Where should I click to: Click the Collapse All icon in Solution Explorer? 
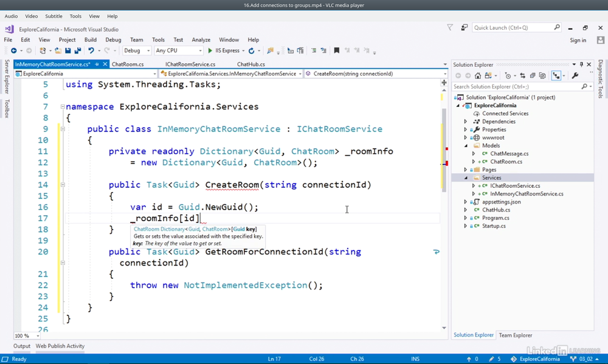tap(533, 75)
